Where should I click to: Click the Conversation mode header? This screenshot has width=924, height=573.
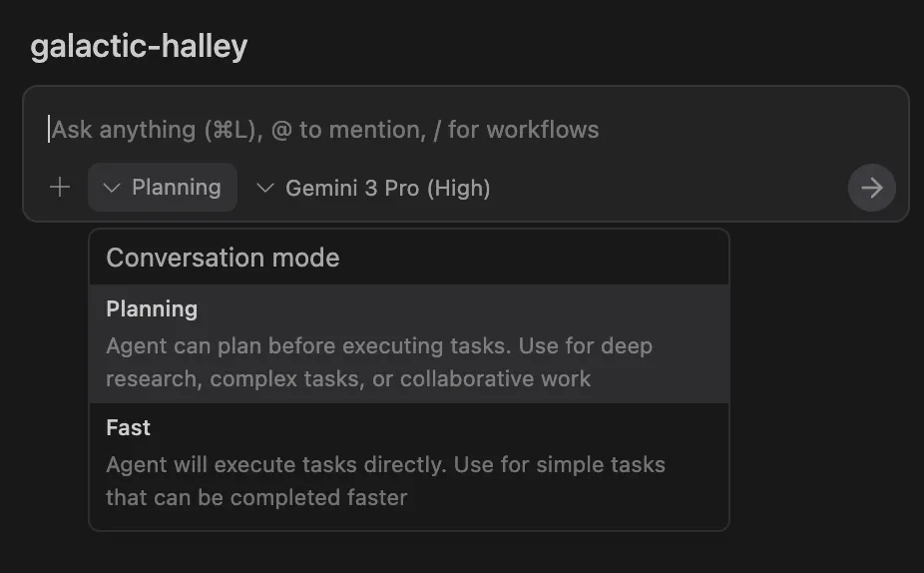[x=223, y=258]
